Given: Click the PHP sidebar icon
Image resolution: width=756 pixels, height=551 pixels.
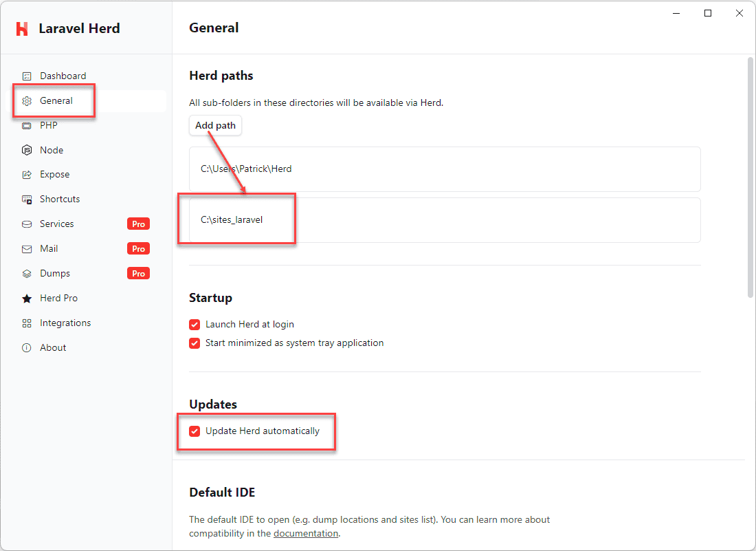Looking at the screenshot, I should [x=27, y=125].
